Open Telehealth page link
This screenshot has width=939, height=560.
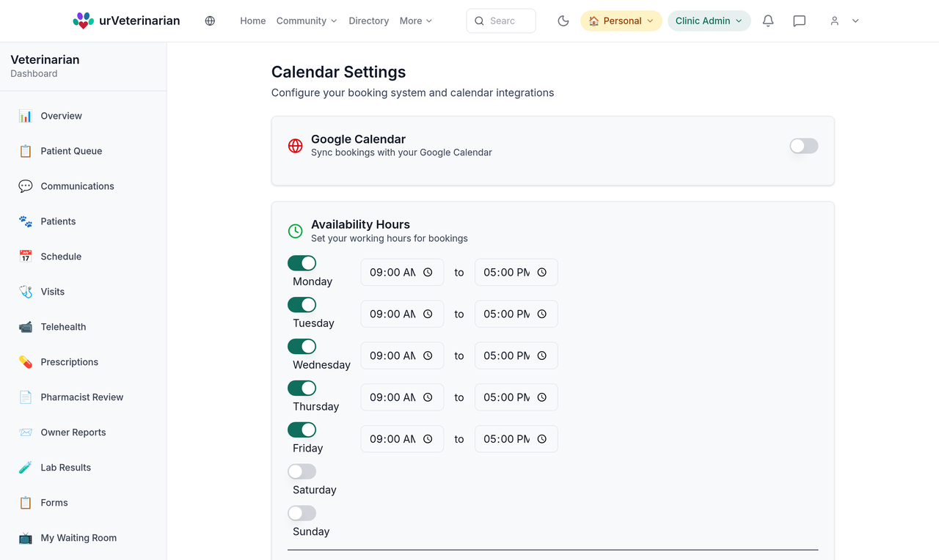coord(83,327)
